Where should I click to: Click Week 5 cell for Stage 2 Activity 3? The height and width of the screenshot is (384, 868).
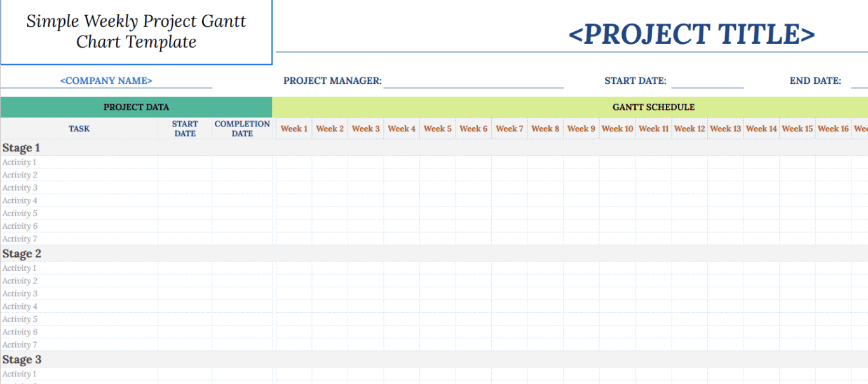438,294
